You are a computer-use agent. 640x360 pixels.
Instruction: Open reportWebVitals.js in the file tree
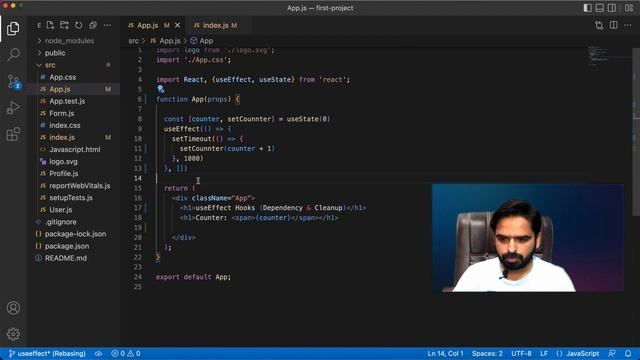point(80,186)
